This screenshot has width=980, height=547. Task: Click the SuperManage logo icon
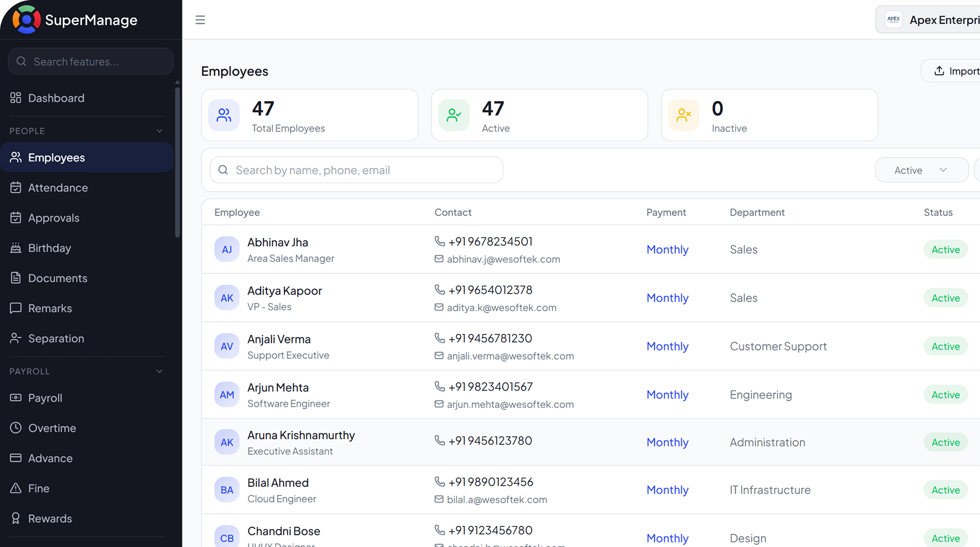tap(26, 19)
